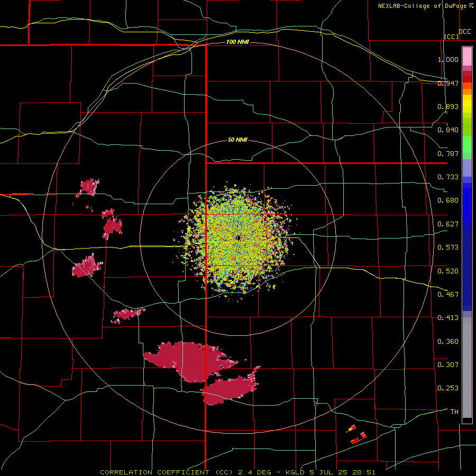
Task: Click the 1.000 value on the scale
Action: pyautogui.click(x=448, y=59)
